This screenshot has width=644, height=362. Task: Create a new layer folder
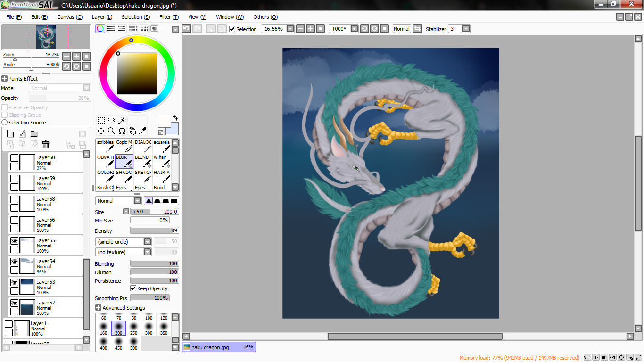34,133
